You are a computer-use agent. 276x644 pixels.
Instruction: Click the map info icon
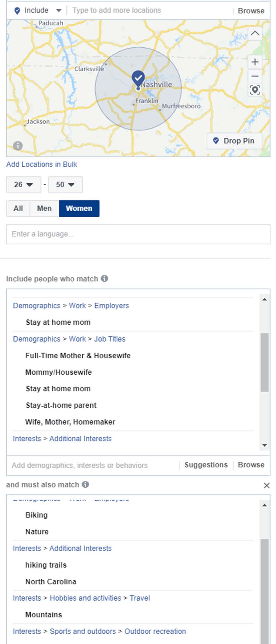(x=18, y=145)
